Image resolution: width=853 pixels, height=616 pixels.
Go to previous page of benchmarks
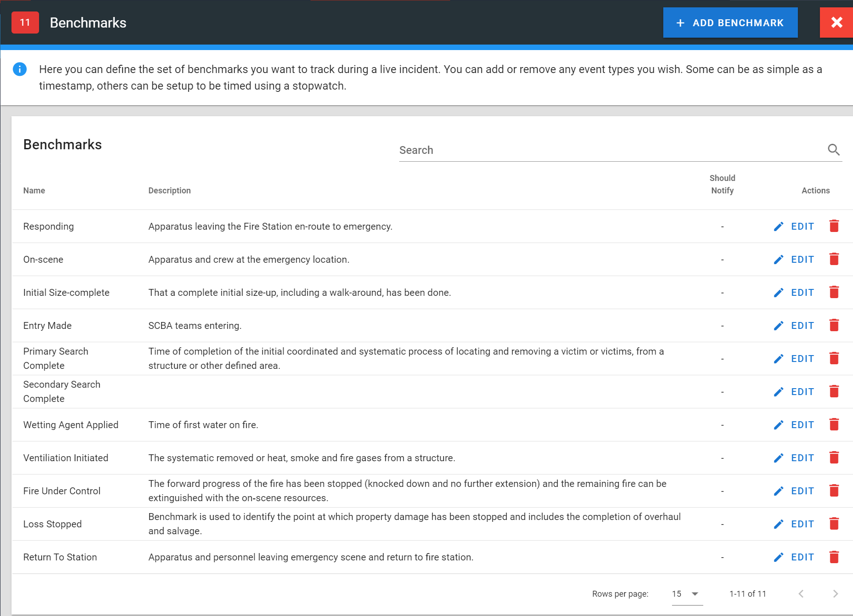point(801,594)
